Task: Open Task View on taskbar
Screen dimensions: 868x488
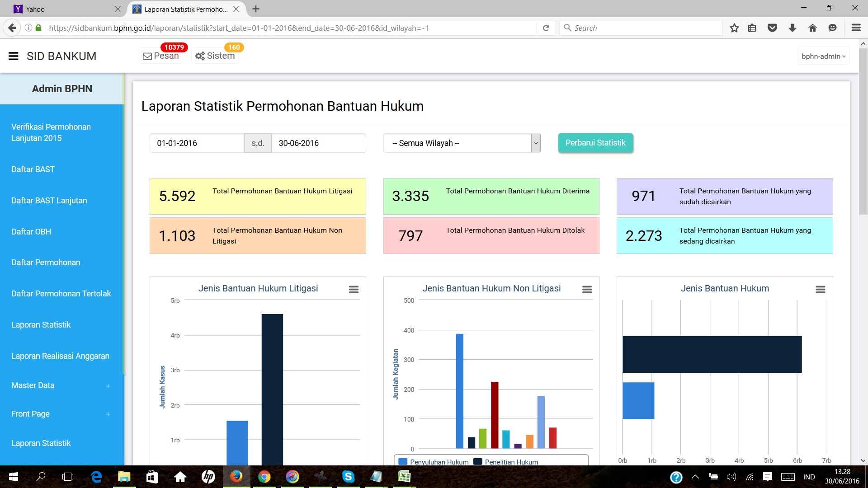Action: click(68, 477)
